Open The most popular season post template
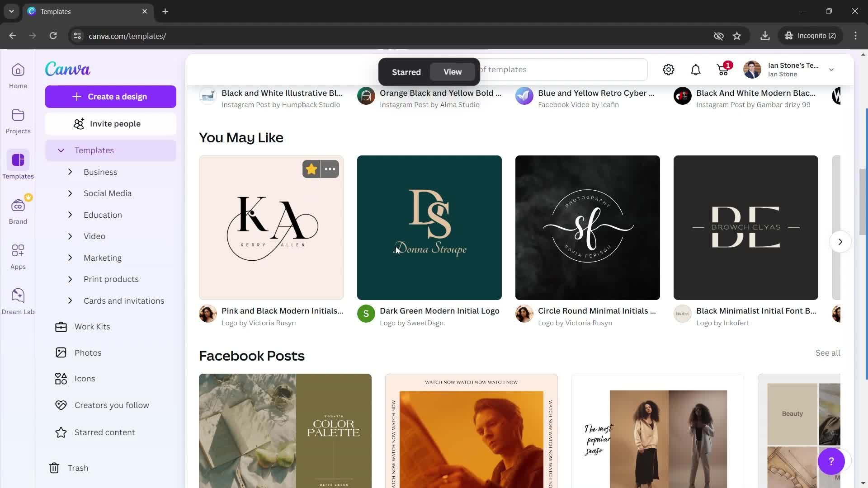This screenshot has height=488, width=868. pyautogui.click(x=658, y=431)
